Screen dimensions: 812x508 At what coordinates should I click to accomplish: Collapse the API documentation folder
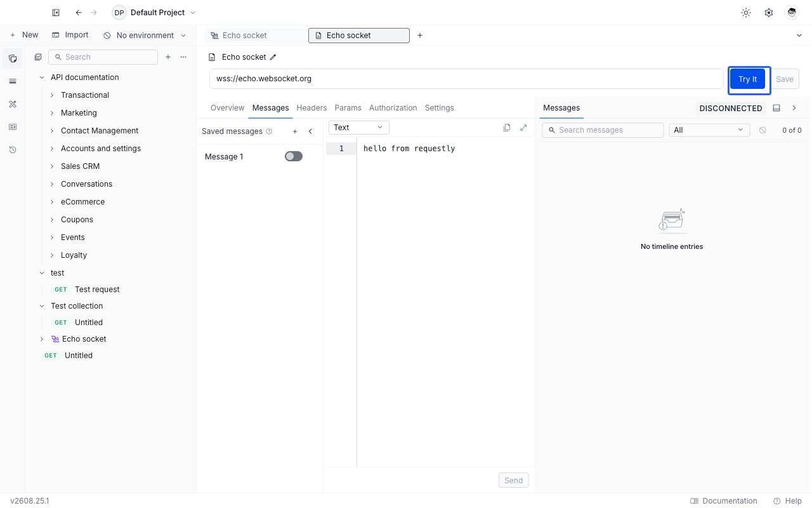tap(42, 77)
